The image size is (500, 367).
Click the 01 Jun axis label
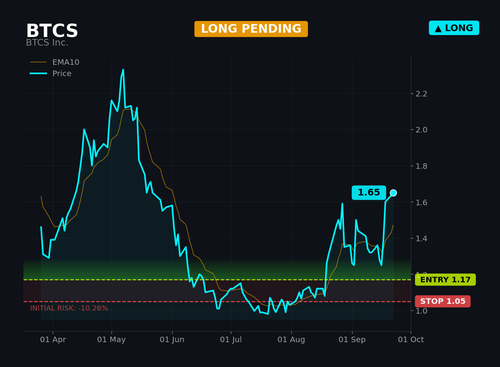point(172,339)
